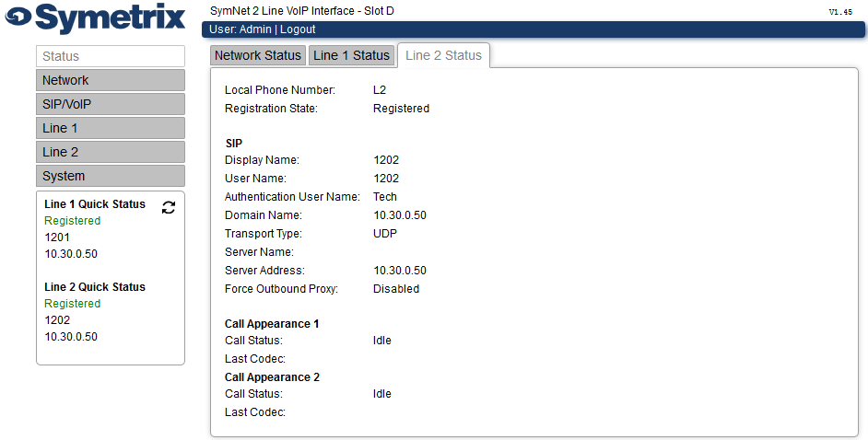Image resolution: width=868 pixels, height=440 pixels.
Task: Click the User: Admin text
Action: click(240, 29)
